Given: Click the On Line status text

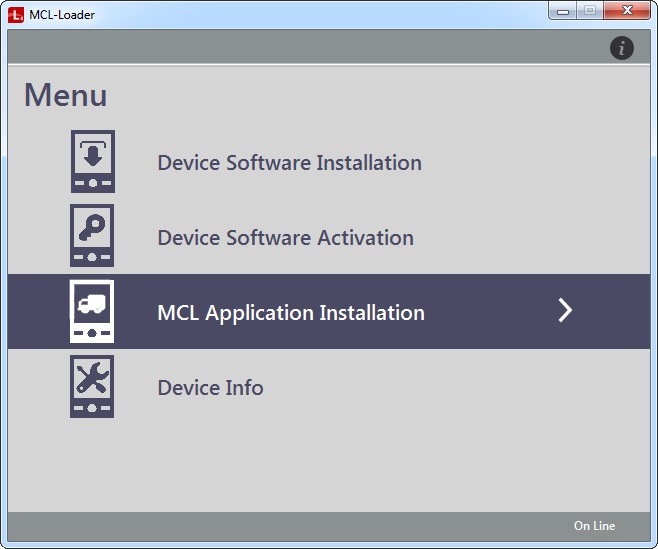Looking at the screenshot, I should (x=594, y=526).
